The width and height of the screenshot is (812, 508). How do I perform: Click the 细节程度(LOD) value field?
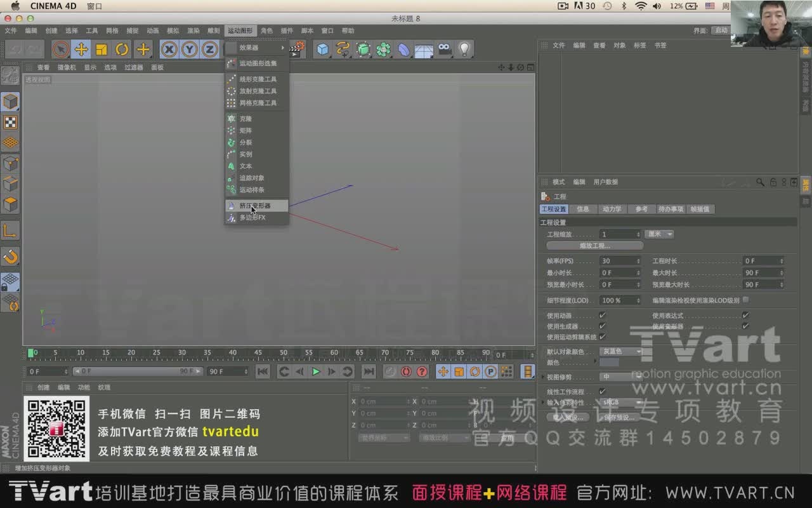(621, 300)
